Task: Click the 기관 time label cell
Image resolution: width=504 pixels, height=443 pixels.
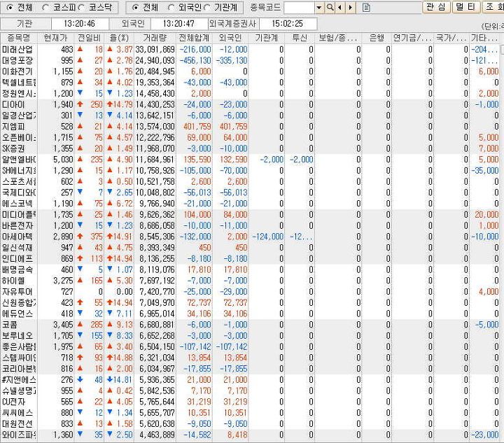Action: tap(25, 24)
